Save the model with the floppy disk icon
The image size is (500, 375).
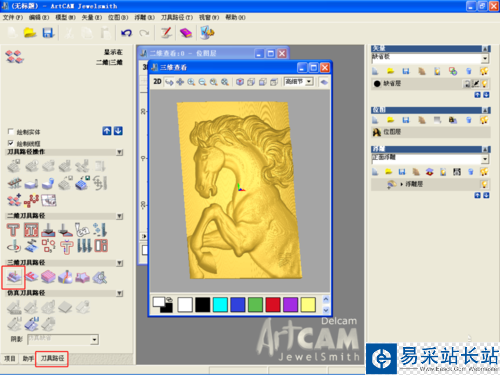coord(48,33)
